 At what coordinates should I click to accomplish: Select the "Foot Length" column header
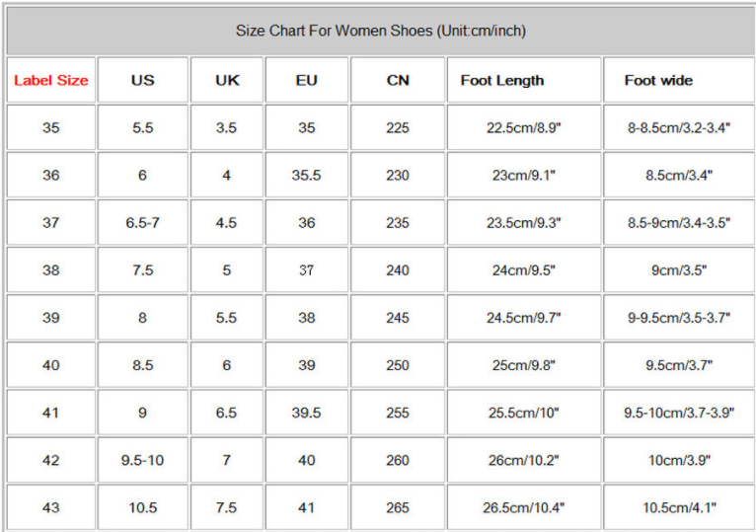tap(502, 81)
